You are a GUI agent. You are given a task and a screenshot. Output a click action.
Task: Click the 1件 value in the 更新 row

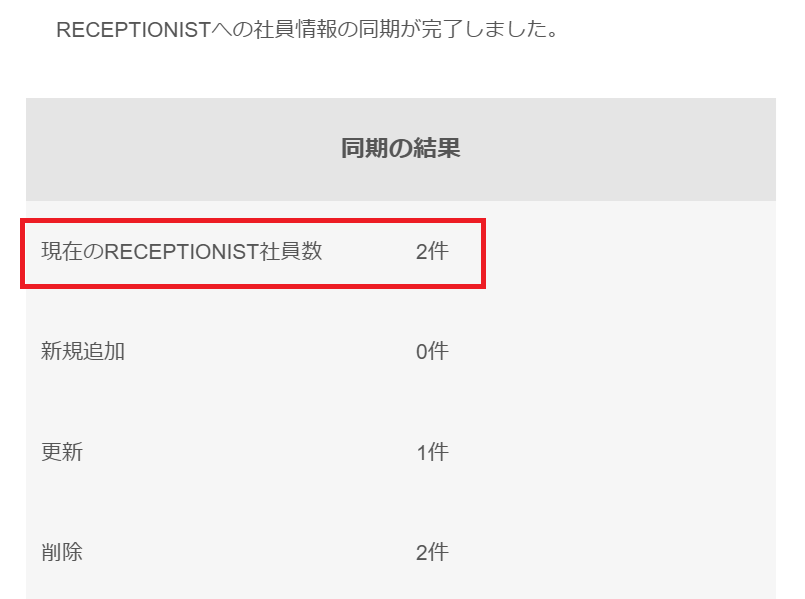[432, 452]
